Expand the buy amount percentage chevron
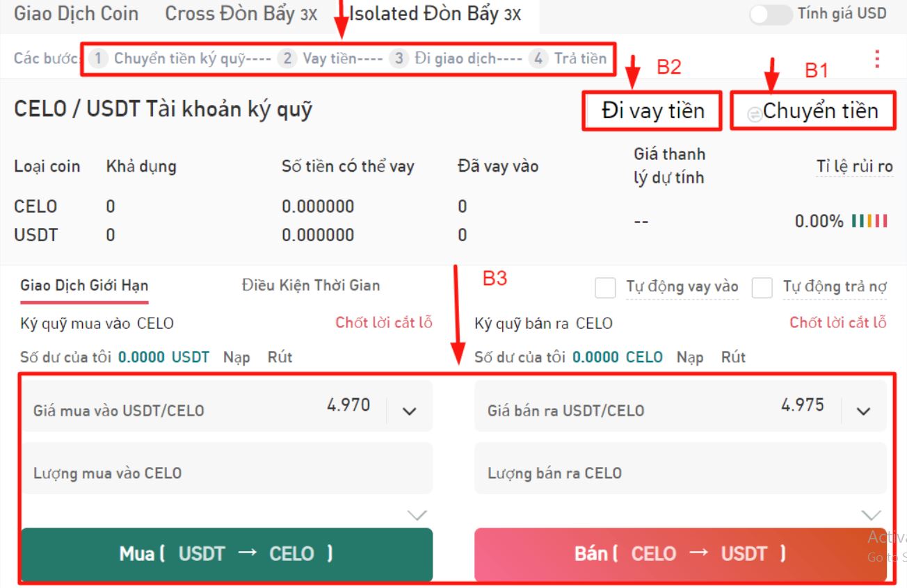907x588 pixels. (x=417, y=515)
